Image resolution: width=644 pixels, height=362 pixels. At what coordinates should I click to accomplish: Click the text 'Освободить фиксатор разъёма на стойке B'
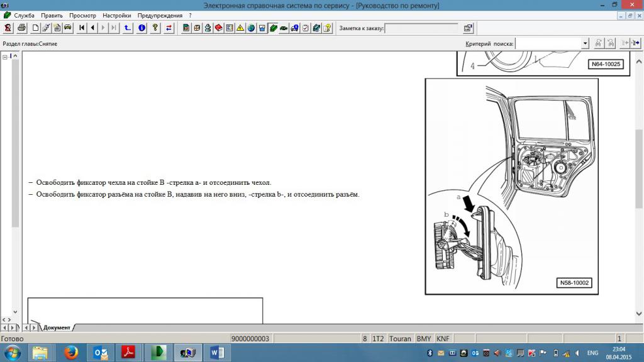(104, 194)
